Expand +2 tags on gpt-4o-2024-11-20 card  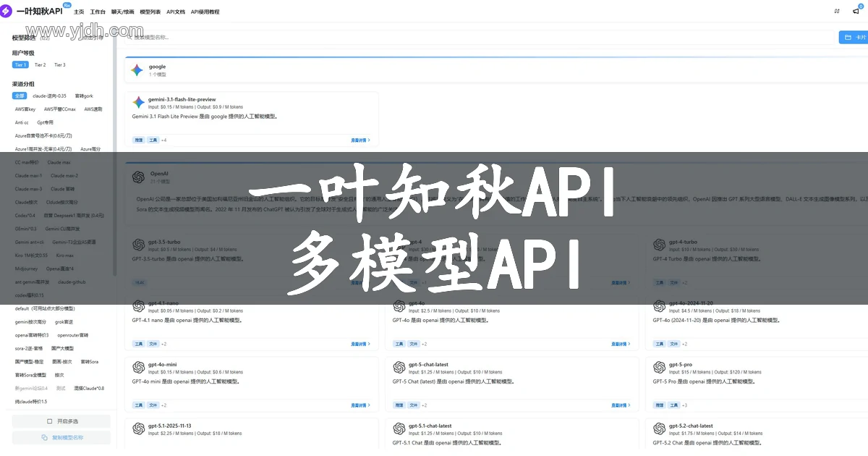pyautogui.click(x=685, y=345)
